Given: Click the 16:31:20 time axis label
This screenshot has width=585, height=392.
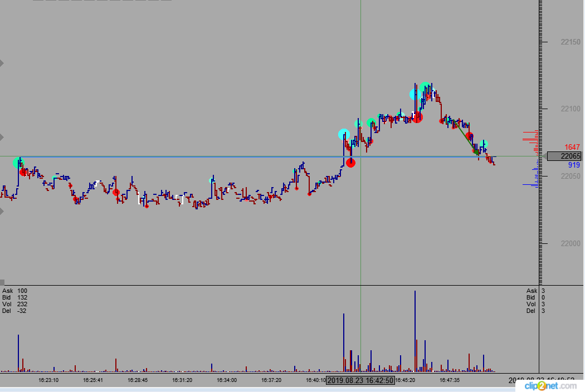Looking at the screenshot, I should pyautogui.click(x=182, y=380).
